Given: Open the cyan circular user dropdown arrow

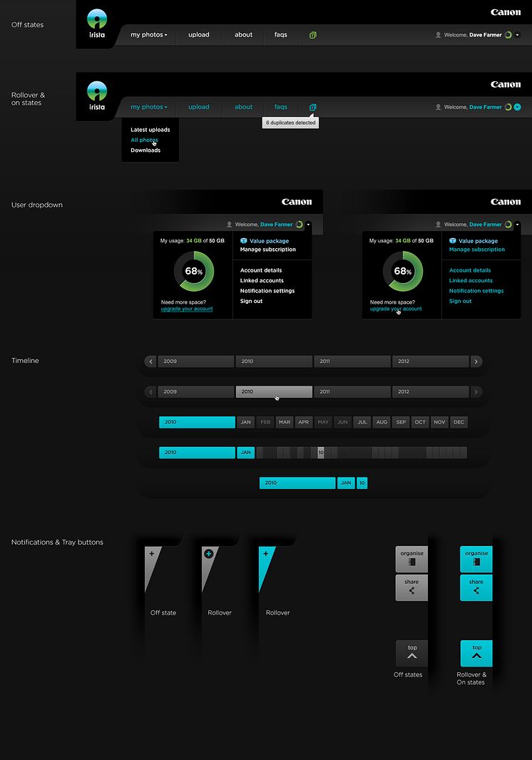Looking at the screenshot, I should [518, 107].
